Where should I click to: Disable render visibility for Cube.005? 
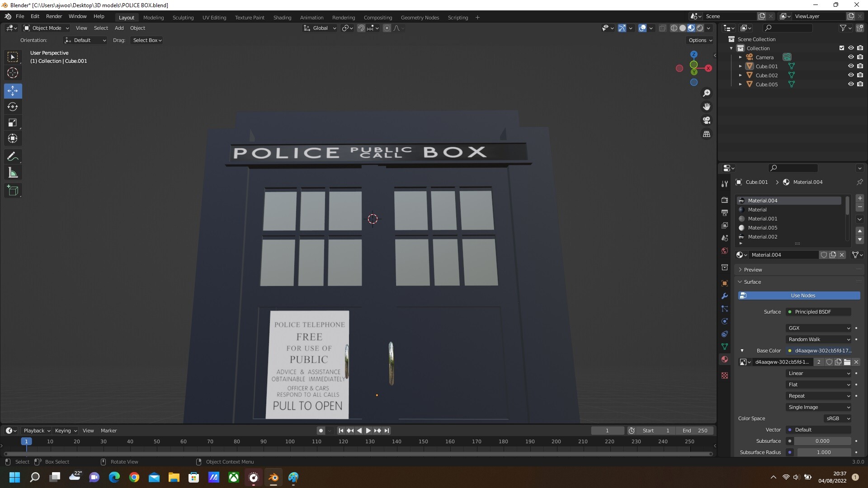861,84
